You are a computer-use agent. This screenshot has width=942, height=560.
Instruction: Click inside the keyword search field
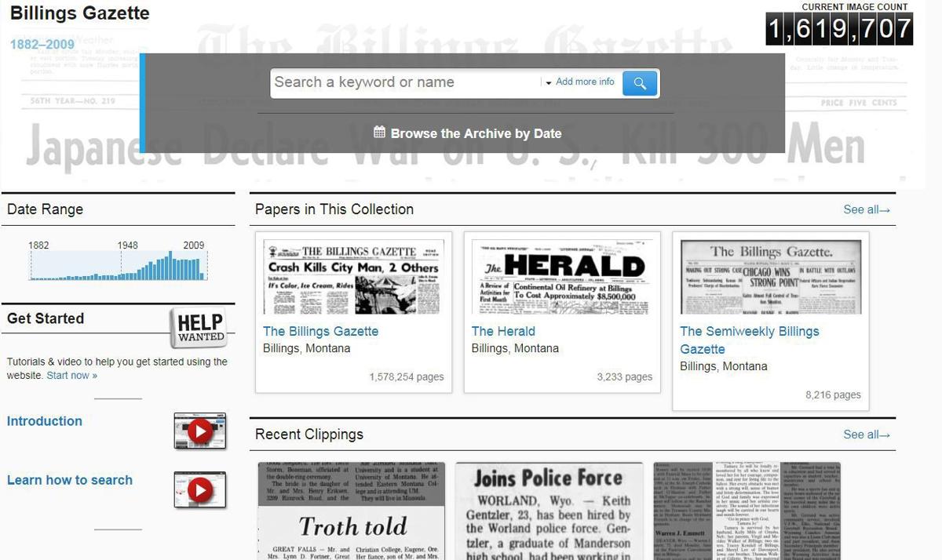point(400,82)
